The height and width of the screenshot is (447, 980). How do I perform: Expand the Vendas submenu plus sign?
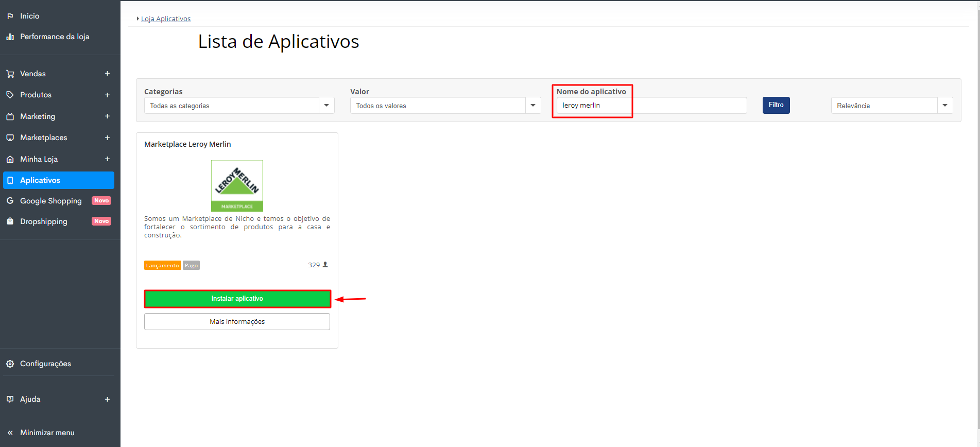tap(107, 74)
